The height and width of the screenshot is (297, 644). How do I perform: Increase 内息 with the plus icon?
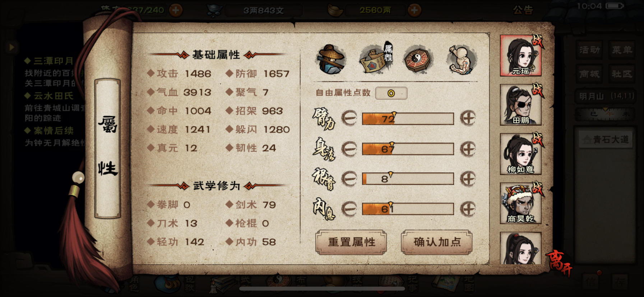(468, 209)
